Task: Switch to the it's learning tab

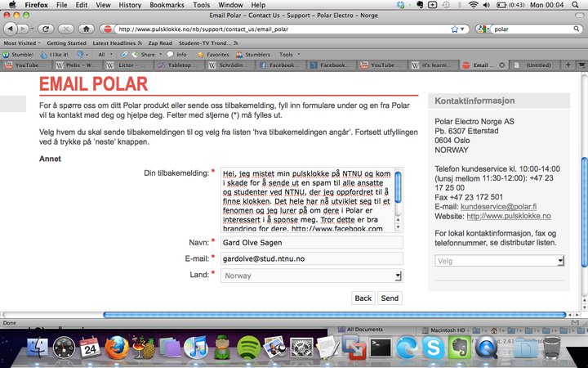Action: [x=433, y=65]
